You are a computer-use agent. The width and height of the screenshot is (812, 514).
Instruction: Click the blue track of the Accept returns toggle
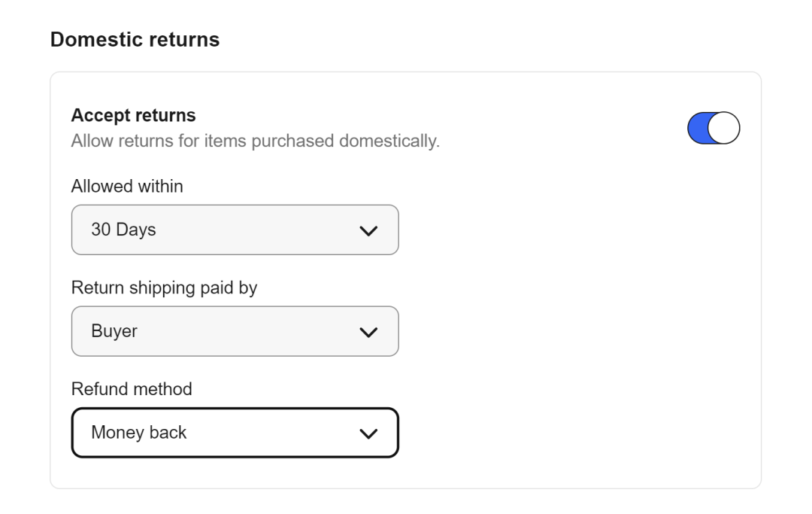698,128
